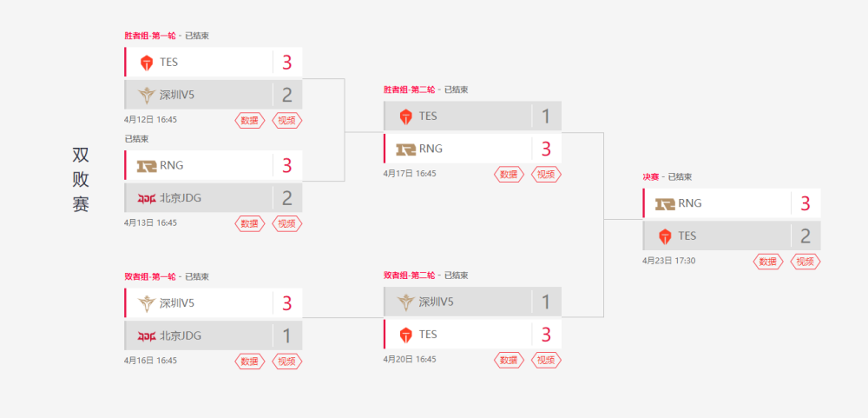Click RNG logo in the April 13 match
Image resolution: width=868 pixels, height=418 pixels.
click(147, 165)
